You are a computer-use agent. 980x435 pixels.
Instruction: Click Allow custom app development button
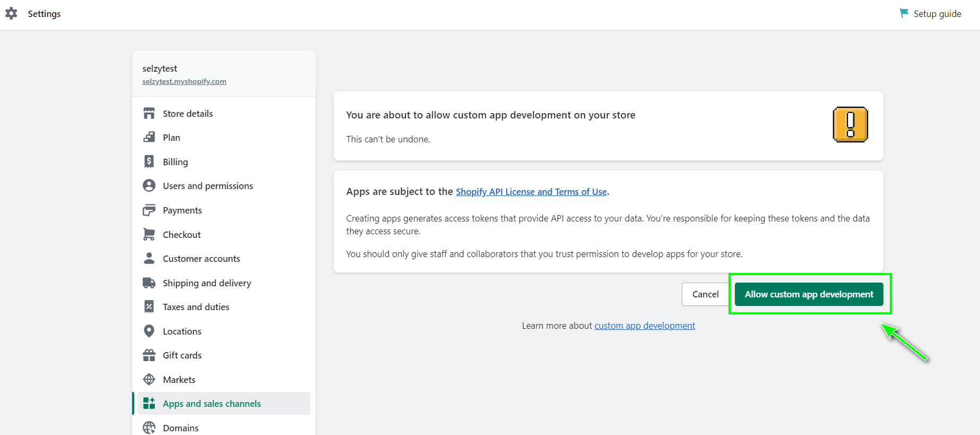coord(809,294)
